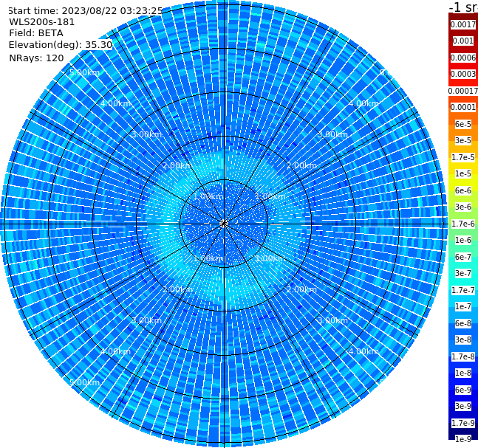Click the Start time 2023/08/22 03:23:25 label
This screenshot has width=478, height=448.
[x=85, y=10]
